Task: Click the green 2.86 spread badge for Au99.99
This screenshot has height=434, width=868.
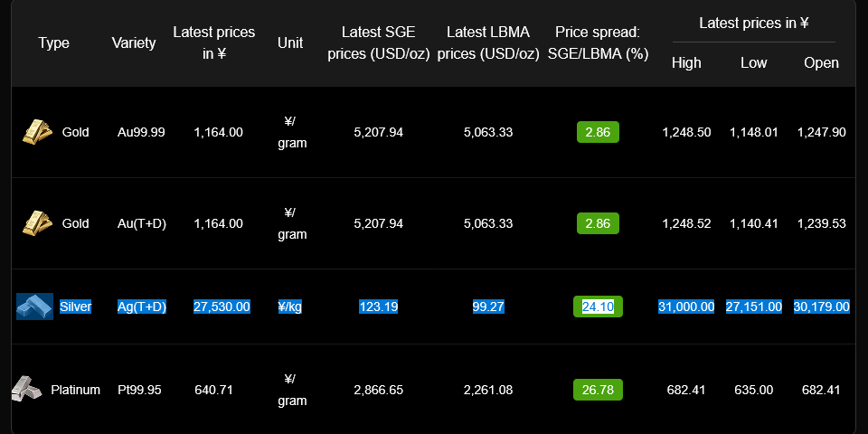Action: [x=598, y=132]
